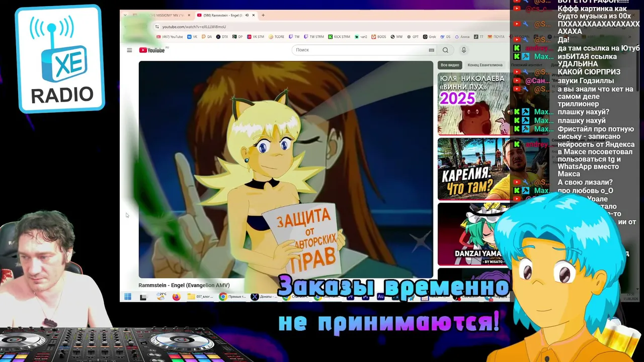The image size is (644, 362).
Task: Click the video title 'Rammstein - Engel (Evangelion AMV)'
Action: click(184, 286)
